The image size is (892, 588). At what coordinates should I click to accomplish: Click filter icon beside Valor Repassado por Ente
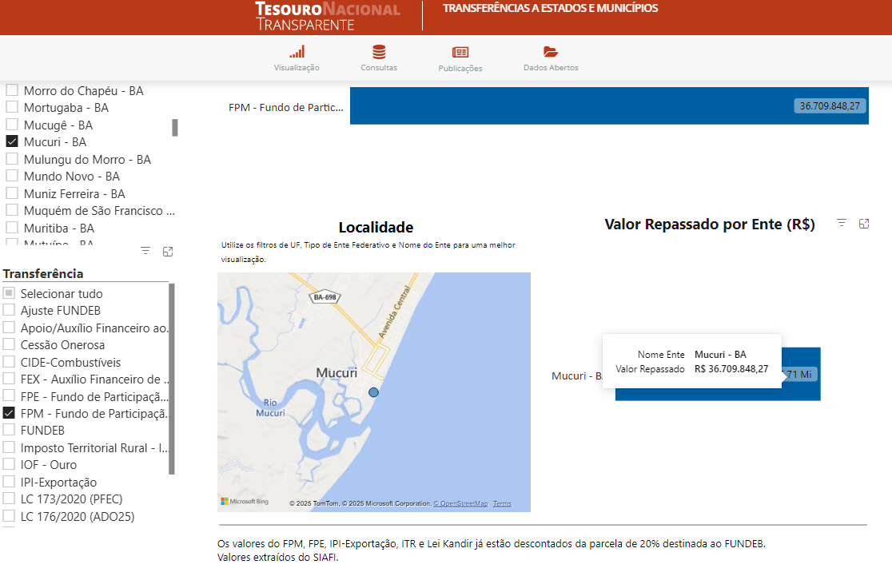pos(842,224)
